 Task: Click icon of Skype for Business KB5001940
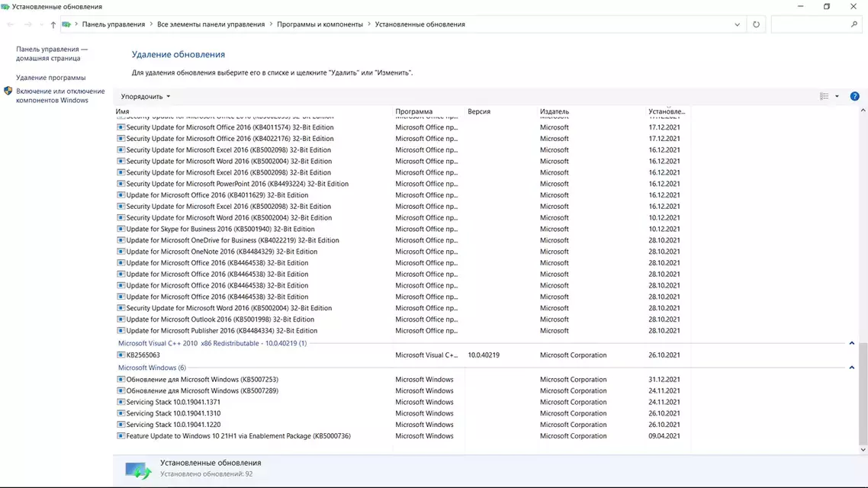121,229
